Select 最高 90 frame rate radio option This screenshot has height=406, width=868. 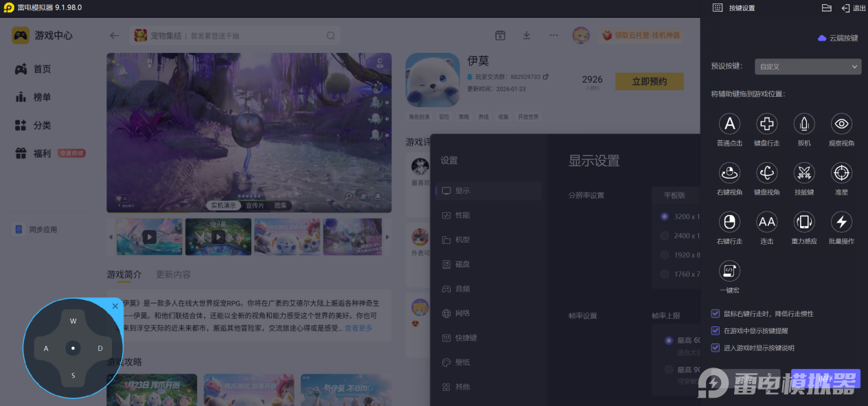[x=669, y=370]
